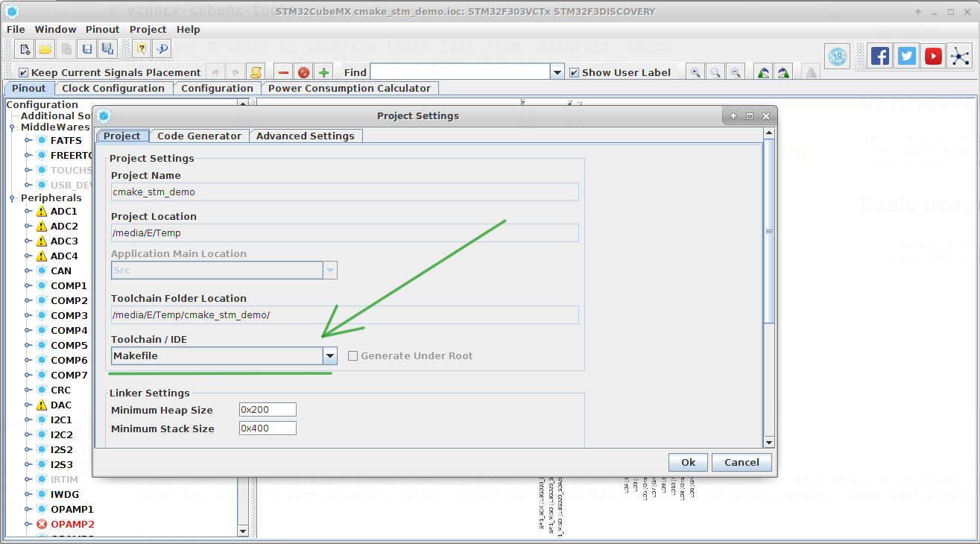Expand the MiddleWares tree node
The width and height of the screenshot is (980, 544).
[x=12, y=127]
